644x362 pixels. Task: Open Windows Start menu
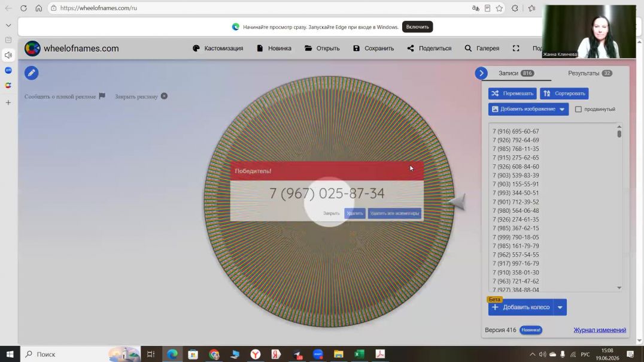10,354
